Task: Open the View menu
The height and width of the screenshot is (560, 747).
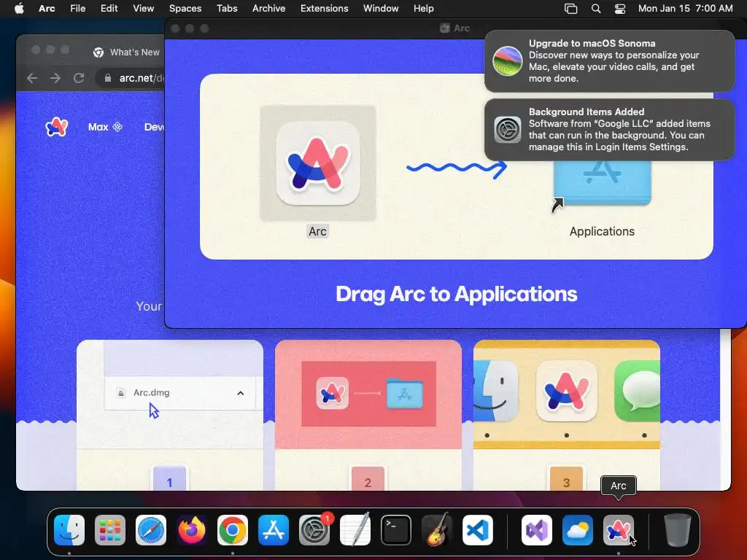Action: pos(144,9)
